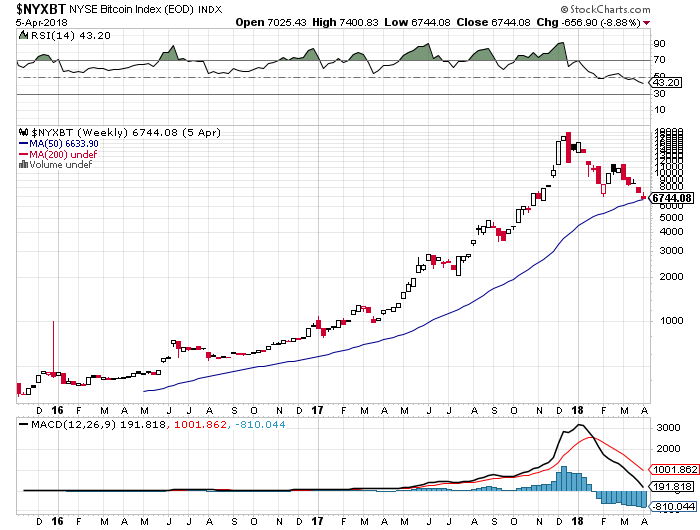Click the 2000 price level label
Viewport: 700px width, 530px height.
(x=671, y=277)
